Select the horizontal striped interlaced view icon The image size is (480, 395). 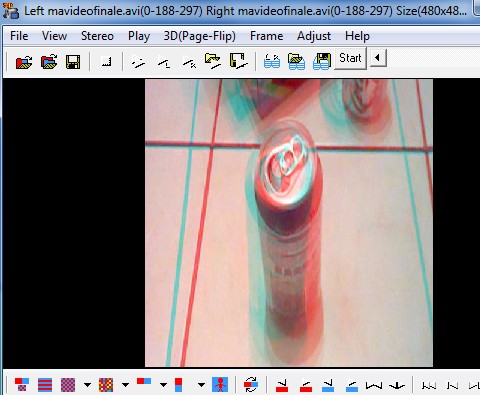point(45,385)
